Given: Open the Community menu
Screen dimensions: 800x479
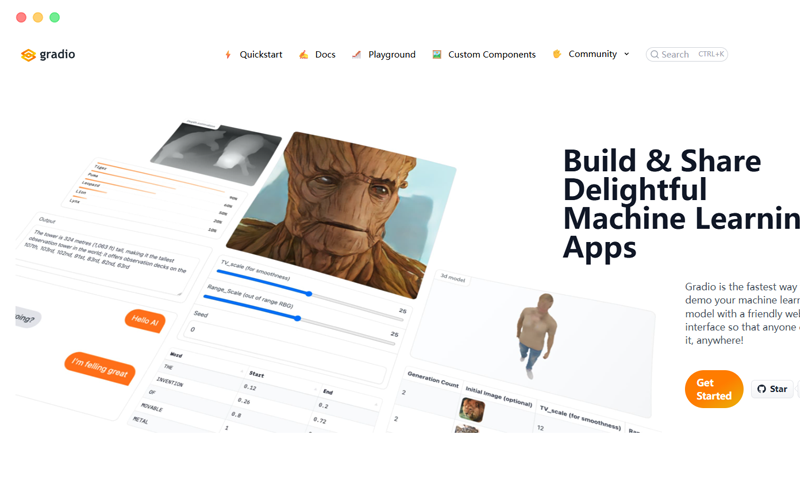Looking at the screenshot, I should [592, 54].
